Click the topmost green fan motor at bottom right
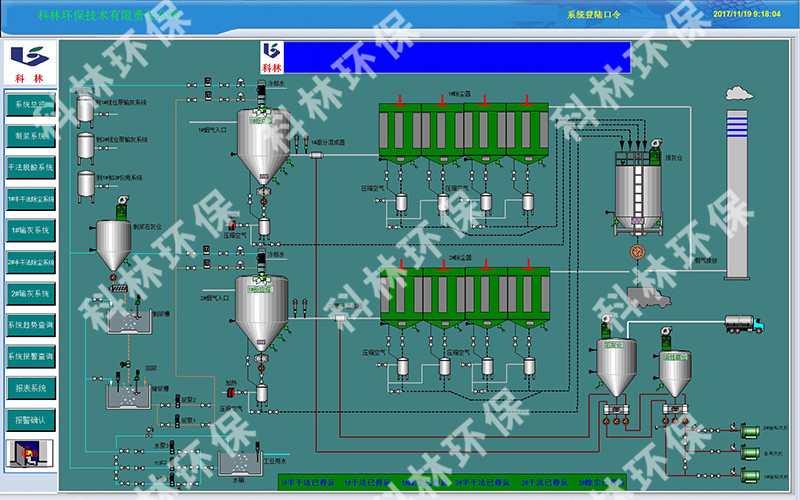Viewport: 800px width, 500px height. (x=748, y=432)
